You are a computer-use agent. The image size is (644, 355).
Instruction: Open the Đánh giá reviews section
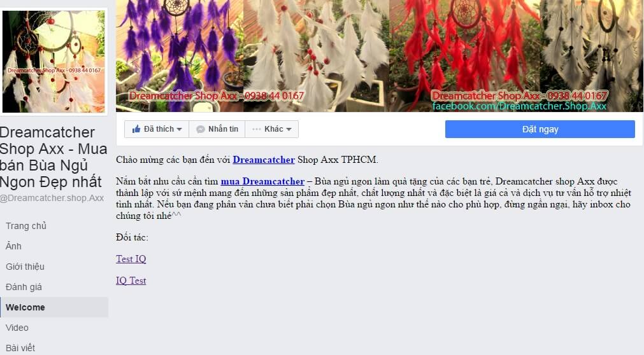click(x=24, y=288)
